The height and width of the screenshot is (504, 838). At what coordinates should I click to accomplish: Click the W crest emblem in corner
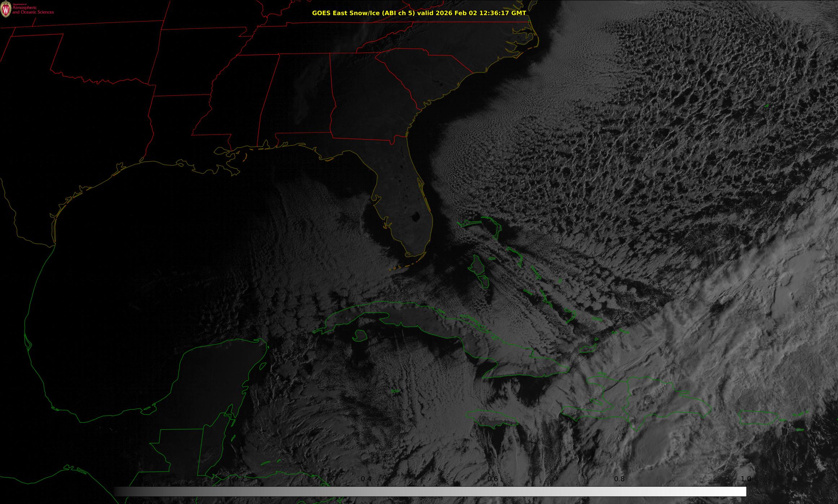(6, 10)
